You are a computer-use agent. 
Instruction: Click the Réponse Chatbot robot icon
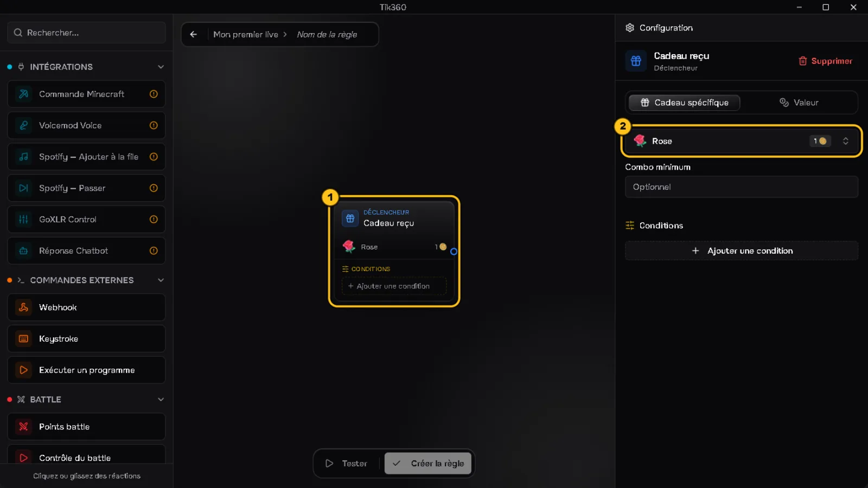tap(23, 251)
